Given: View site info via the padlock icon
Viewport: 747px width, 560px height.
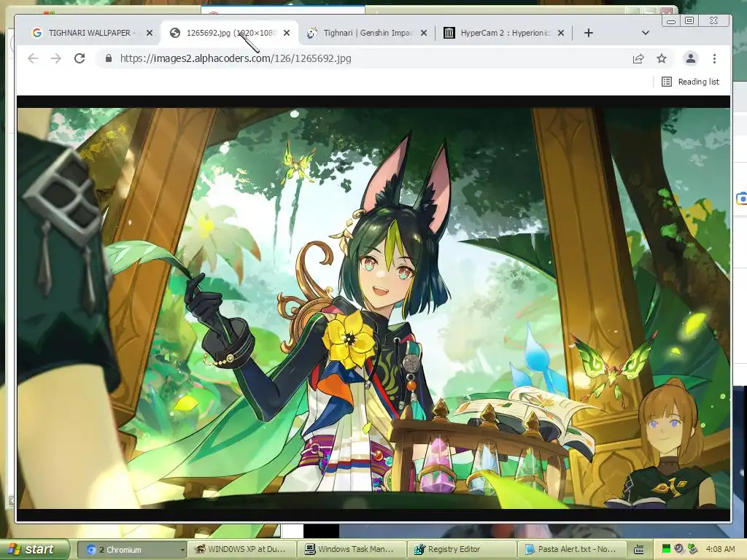Looking at the screenshot, I should (x=109, y=58).
